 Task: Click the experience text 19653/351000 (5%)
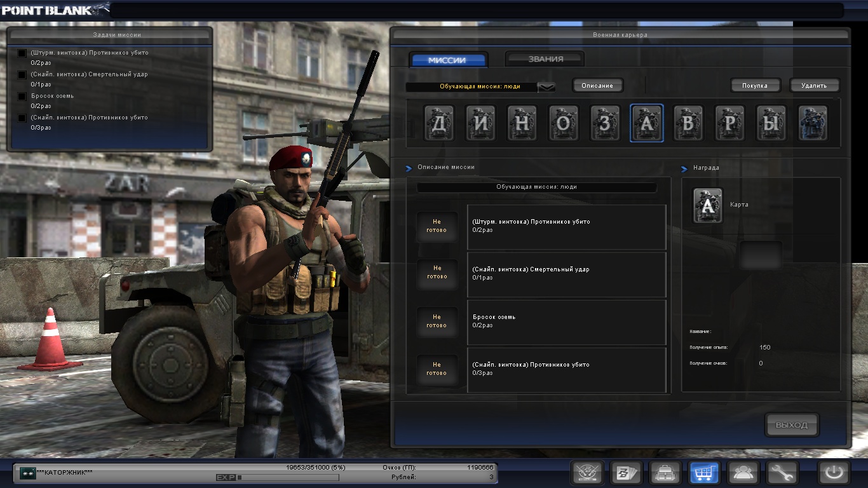click(316, 467)
